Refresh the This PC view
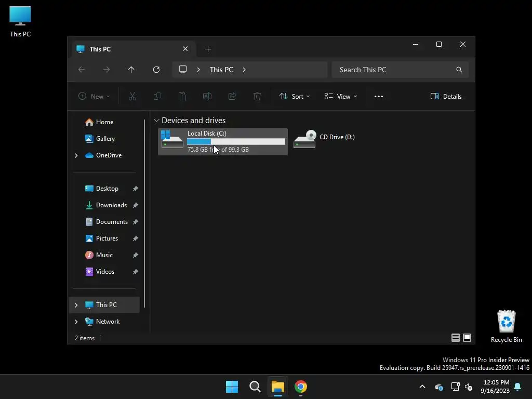 [x=156, y=70]
